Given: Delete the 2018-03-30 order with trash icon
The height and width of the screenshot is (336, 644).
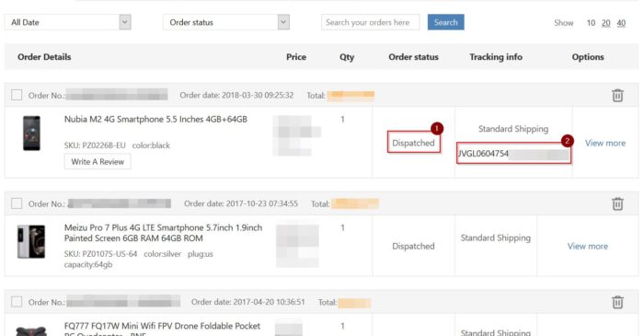Looking at the screenshot, I should pos(617,96).
